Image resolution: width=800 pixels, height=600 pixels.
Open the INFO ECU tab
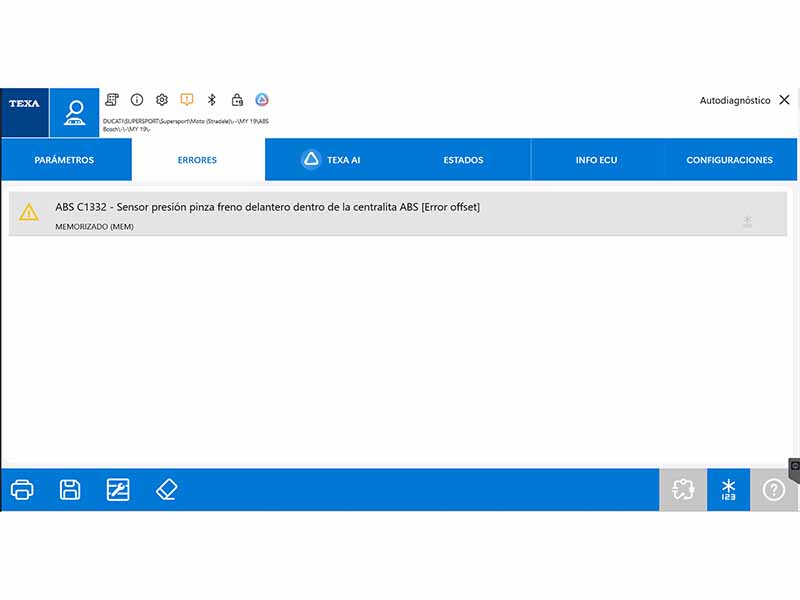pyautogui.click(x=596, y=160)
